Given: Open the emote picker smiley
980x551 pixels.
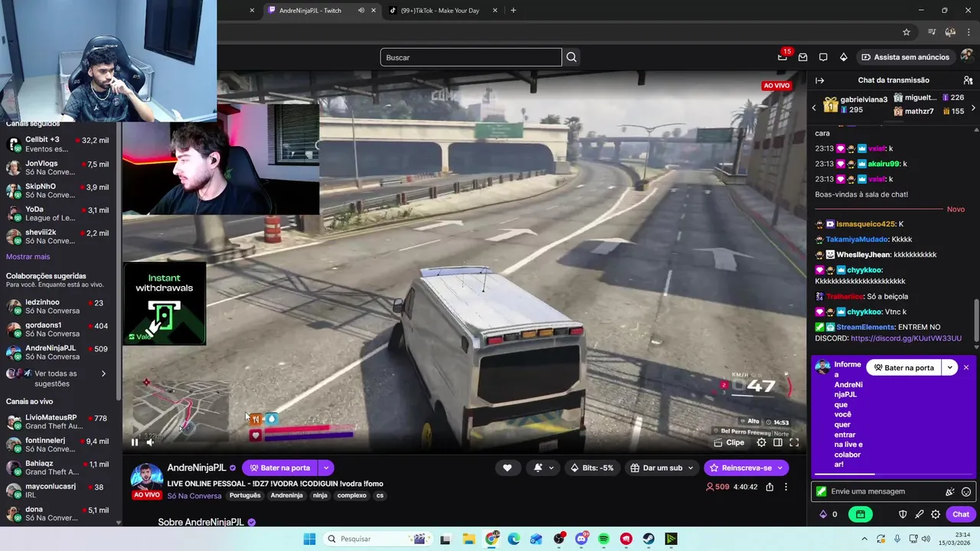Looking at the screenshot, I should pyautogui.click(x=966, y=492).
